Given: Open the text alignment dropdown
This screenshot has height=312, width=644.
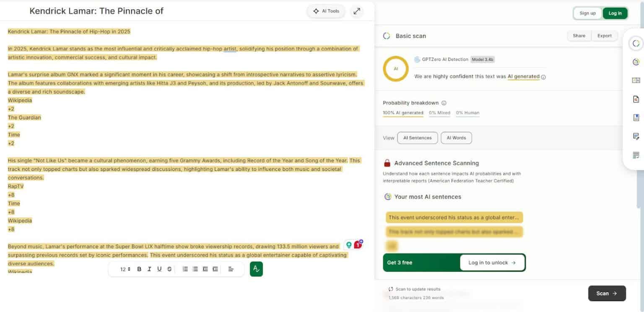Looking at the screenshot, I should (x=231, y=269).
